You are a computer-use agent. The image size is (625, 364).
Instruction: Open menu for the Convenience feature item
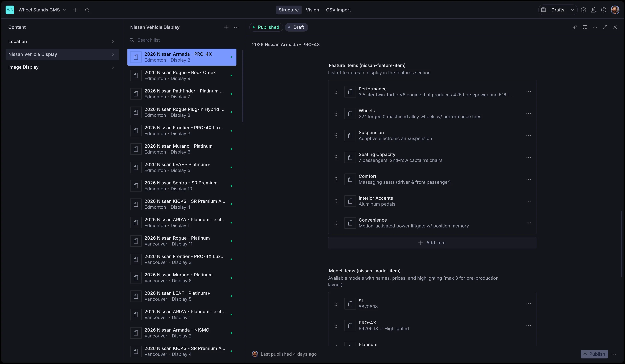528,223
